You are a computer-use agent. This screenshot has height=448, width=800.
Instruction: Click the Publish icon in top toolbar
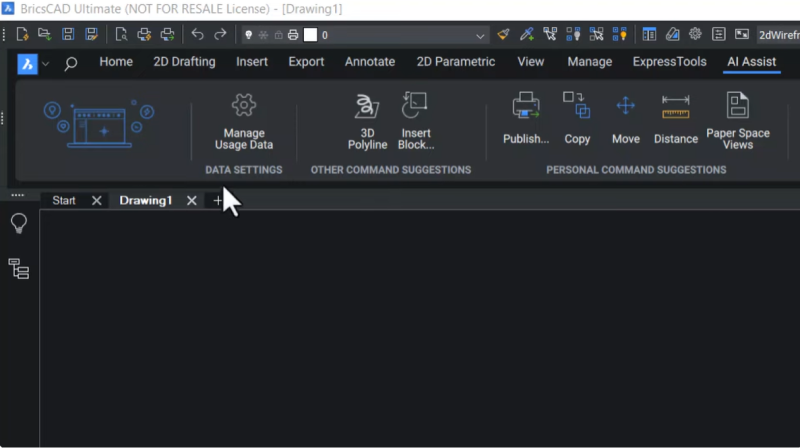167,35
